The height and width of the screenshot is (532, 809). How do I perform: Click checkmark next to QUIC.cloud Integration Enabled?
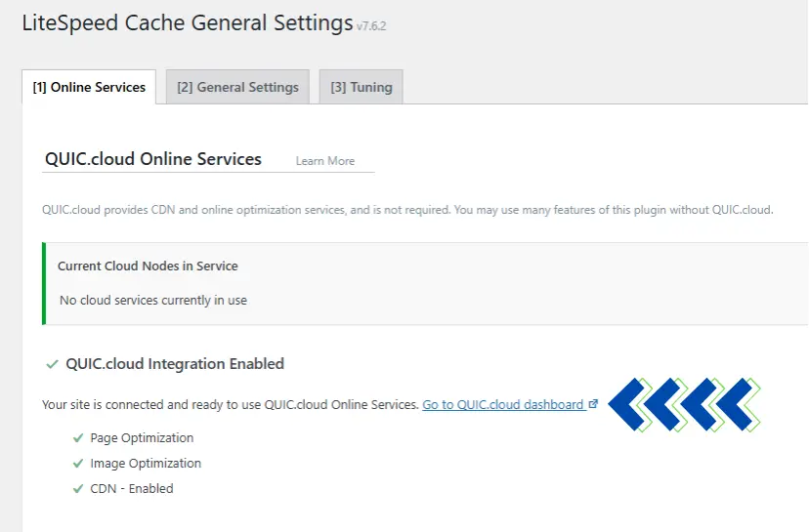[x=52, y=364]
